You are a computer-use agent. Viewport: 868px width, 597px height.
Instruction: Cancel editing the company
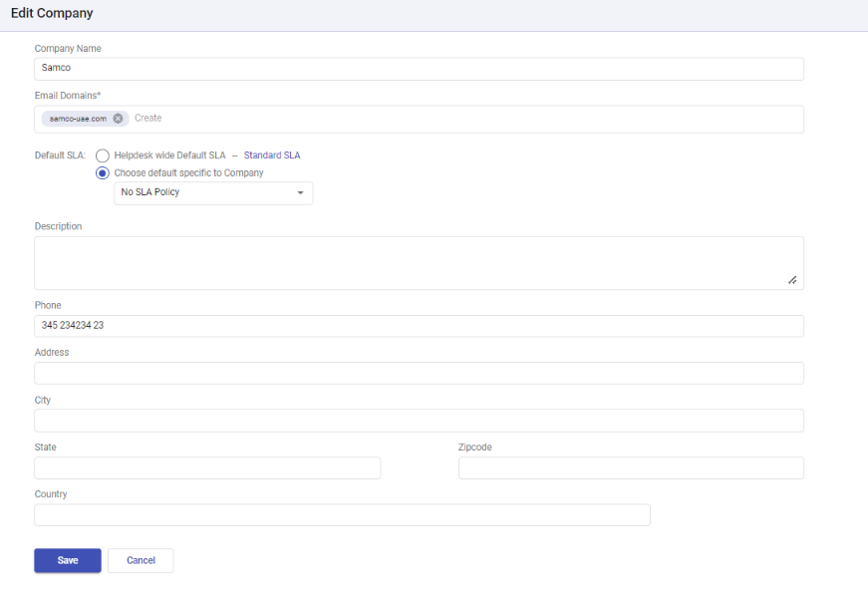[141, 560]
